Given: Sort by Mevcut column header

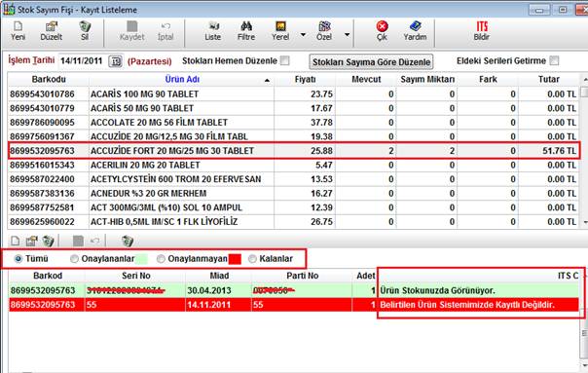Looking at the screenshot, I should (x=366, y=80).
